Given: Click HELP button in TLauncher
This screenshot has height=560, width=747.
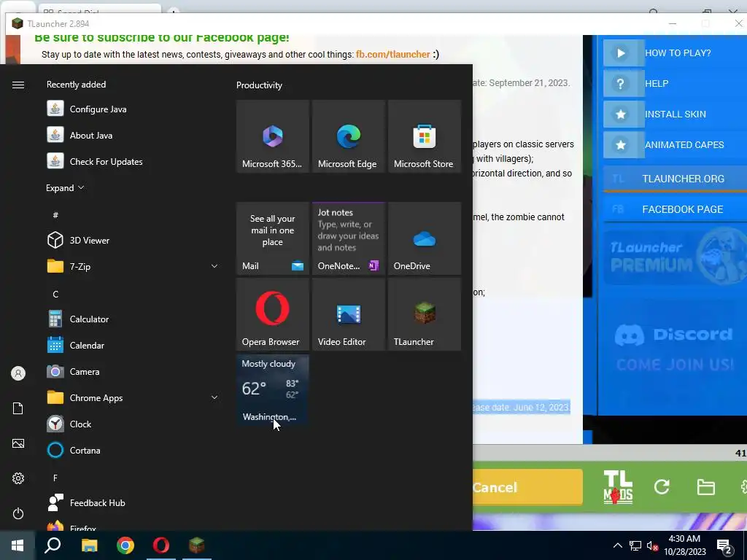Looking at the screenshot, I should [x=675, y=83].
